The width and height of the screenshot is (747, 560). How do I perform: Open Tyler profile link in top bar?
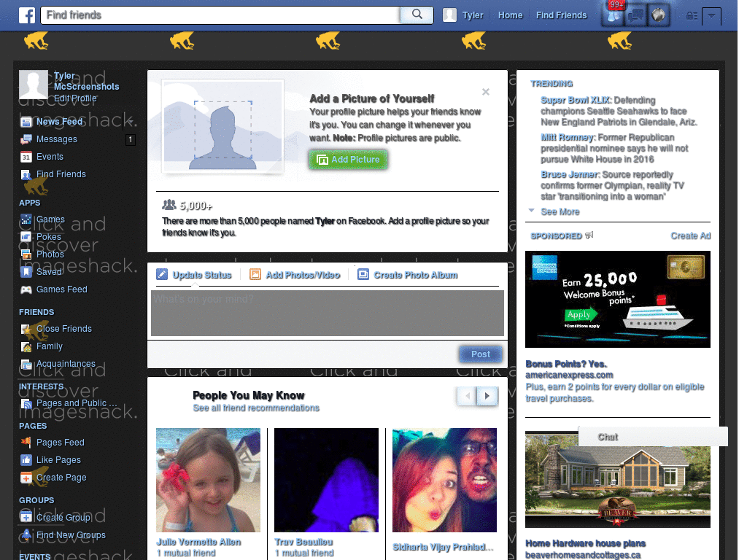[x=473, y=15]
